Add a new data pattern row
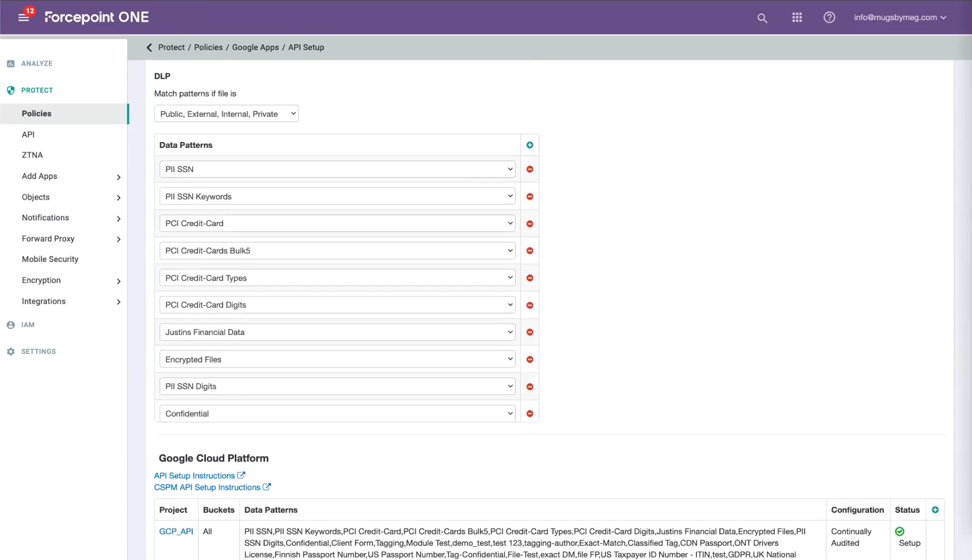972x560 pixels. tap(529, 145)
